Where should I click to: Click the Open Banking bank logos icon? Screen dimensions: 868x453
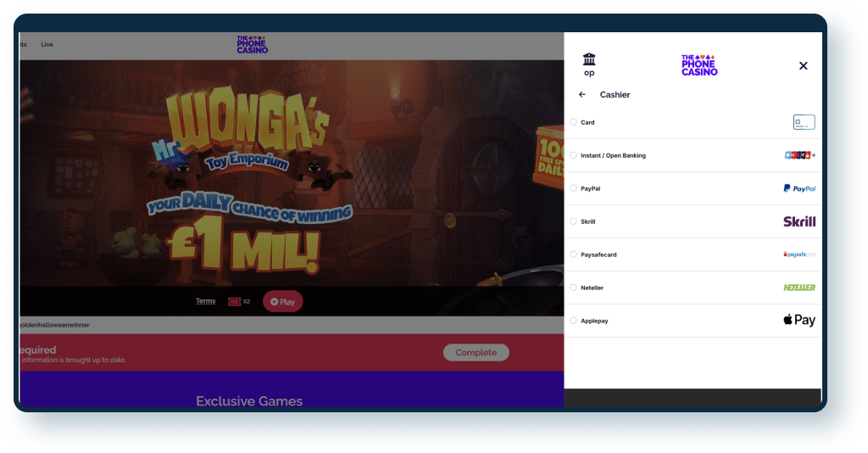pyautogui.click(x=799, y=155)
